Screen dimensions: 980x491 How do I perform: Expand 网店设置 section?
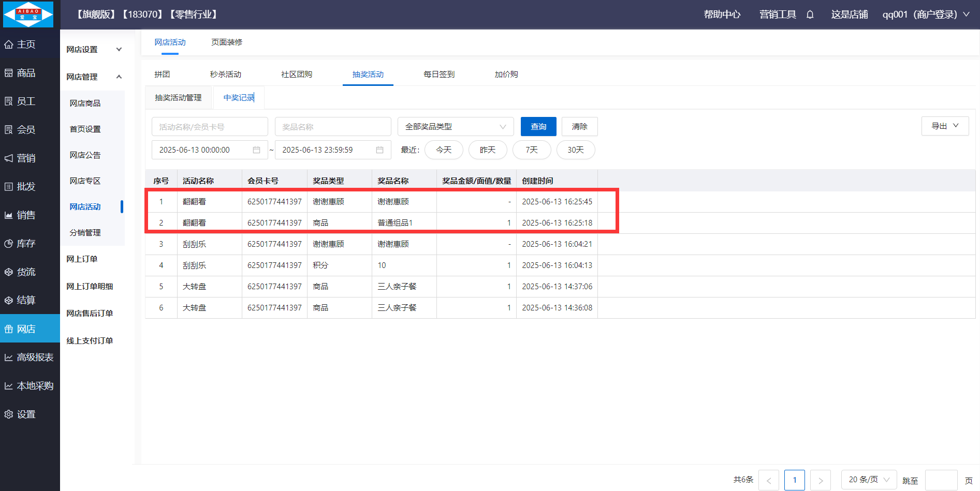(94, 50)
